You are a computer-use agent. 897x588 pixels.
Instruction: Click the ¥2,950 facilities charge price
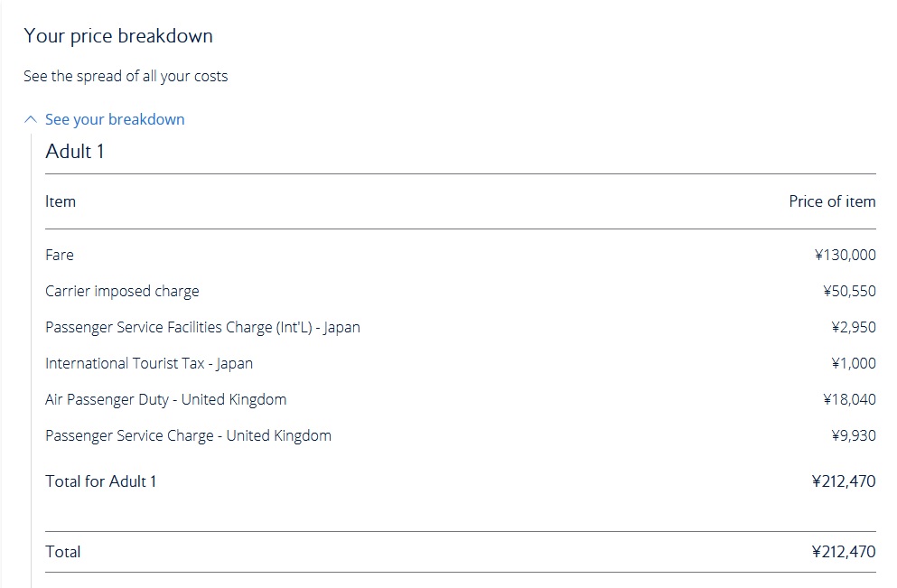pyautogui.click(x=854, y=327)
